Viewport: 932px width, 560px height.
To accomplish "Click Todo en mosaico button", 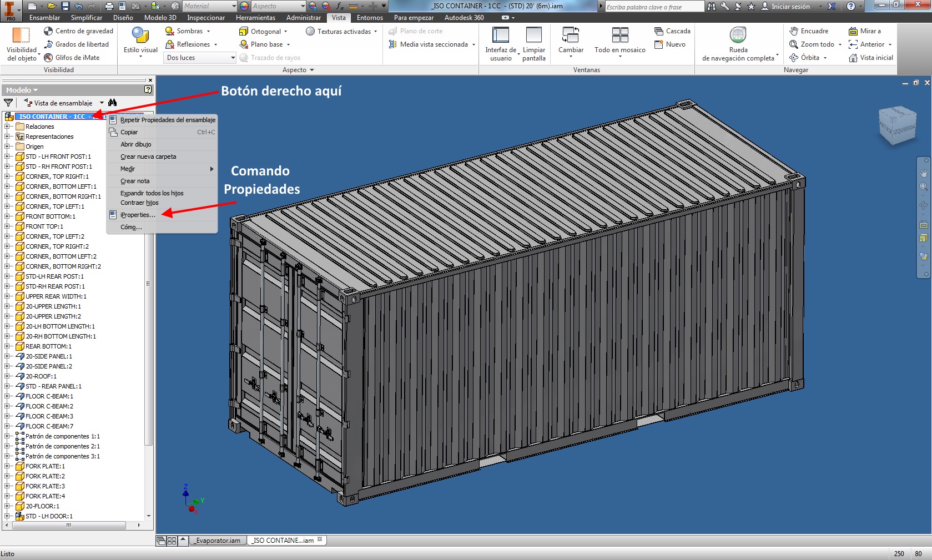I will pos(620,42).
